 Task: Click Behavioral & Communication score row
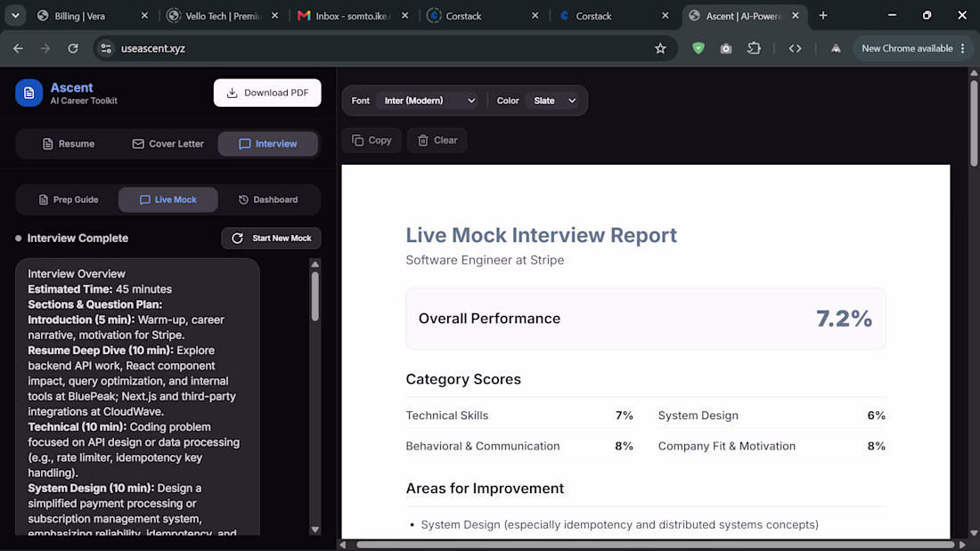pyautogui.click(x=519, y=446)
